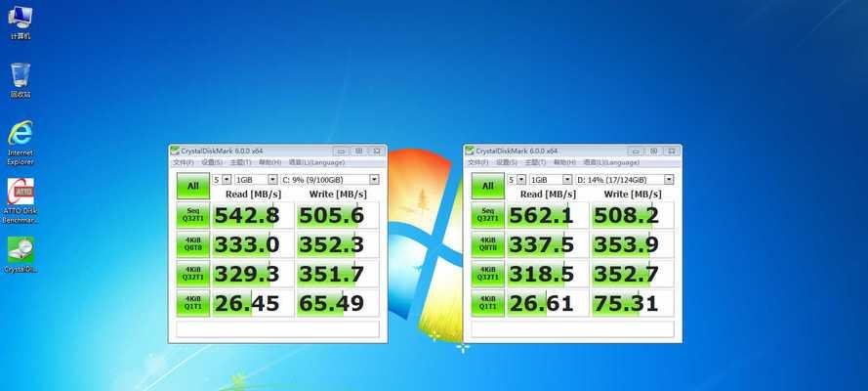Click 4KiB Q8T8 read value 337.5
The width and height of the screenshot is (868, 391).
[x=548, y=244]
